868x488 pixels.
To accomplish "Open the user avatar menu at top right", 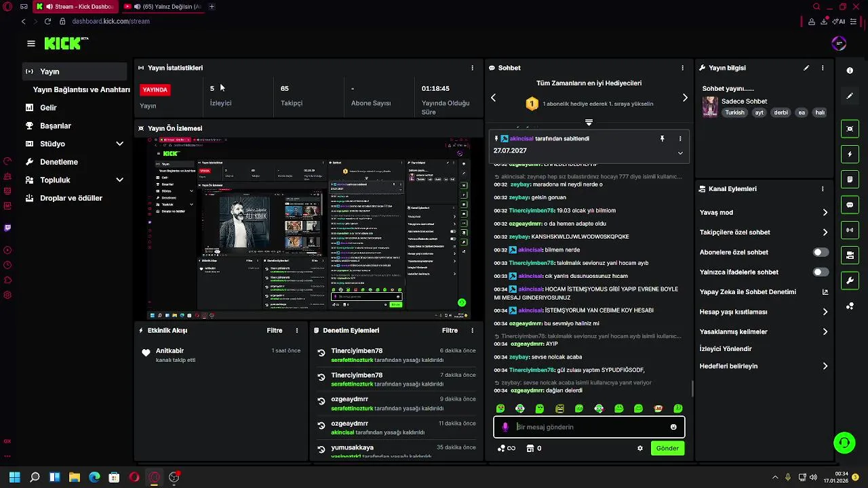I will [x=839, y=43].
